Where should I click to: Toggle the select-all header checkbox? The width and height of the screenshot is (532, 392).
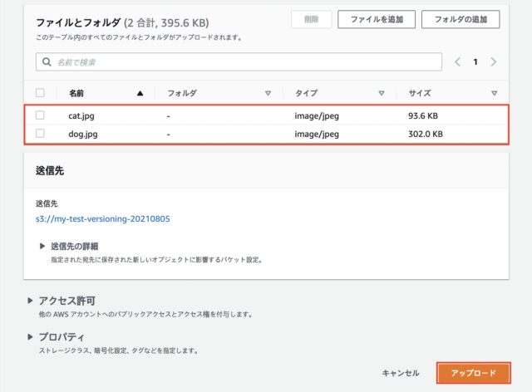[40, 92]
